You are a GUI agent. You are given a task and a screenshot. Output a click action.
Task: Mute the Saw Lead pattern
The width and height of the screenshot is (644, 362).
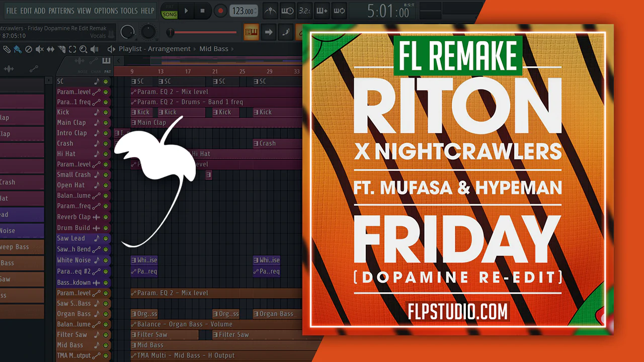[x=106, y=238]
